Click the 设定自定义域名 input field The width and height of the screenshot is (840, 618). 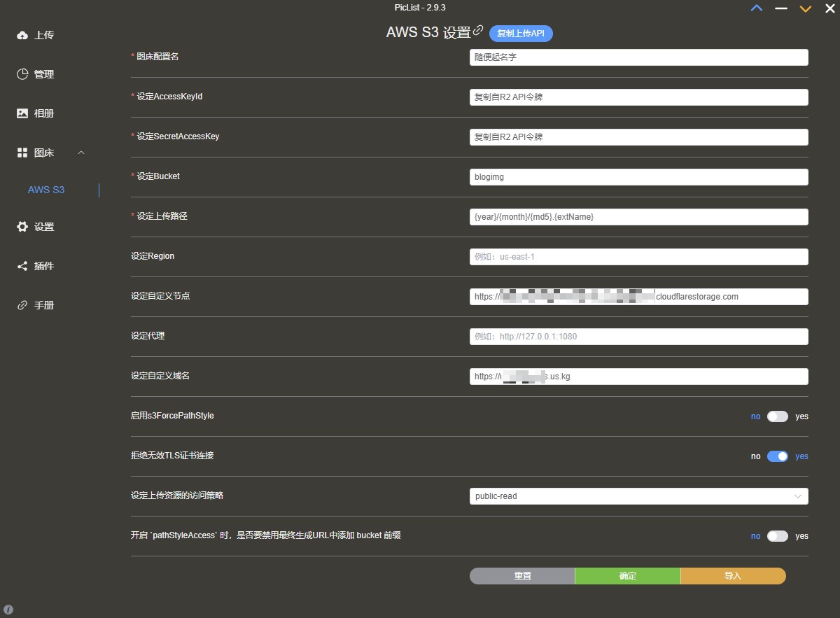click(x=639, y=377)
